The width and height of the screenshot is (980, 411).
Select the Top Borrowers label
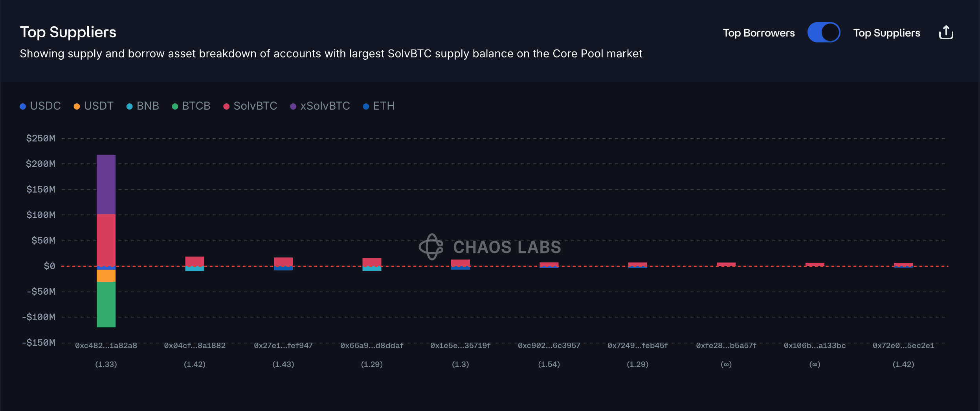point(758,33)
